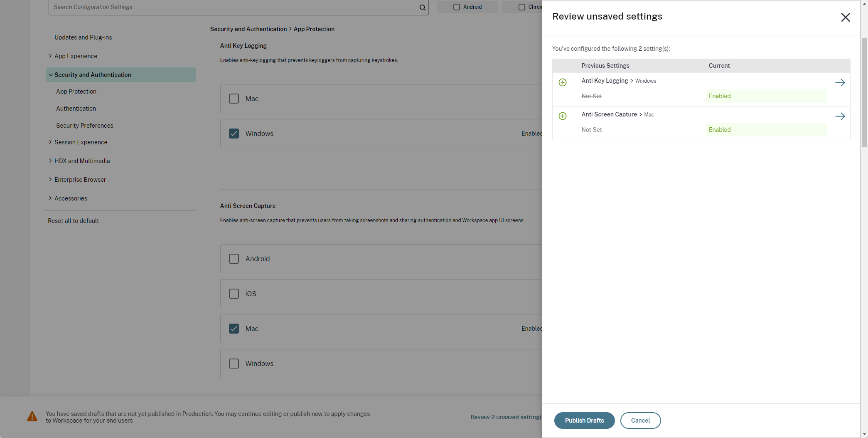868x438 pixels.
Task: Open the arrow link for Anti Key Logging setting
Action: [x=841, y=82]
